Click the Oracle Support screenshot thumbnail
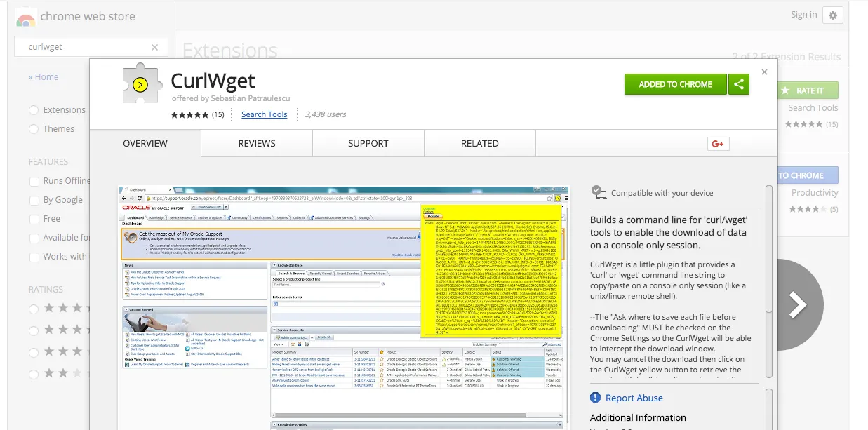868x430 pixels. [x=344, y=308]
